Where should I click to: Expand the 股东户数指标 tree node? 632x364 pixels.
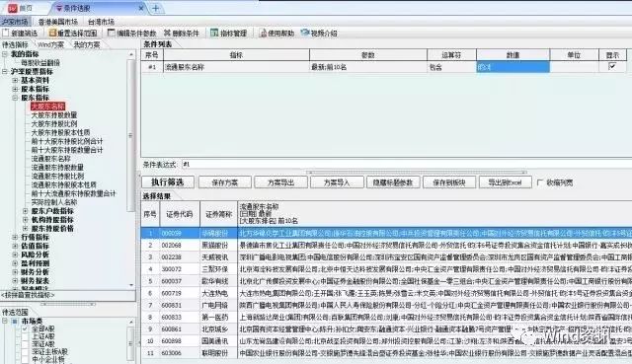(x=25, y=211)
